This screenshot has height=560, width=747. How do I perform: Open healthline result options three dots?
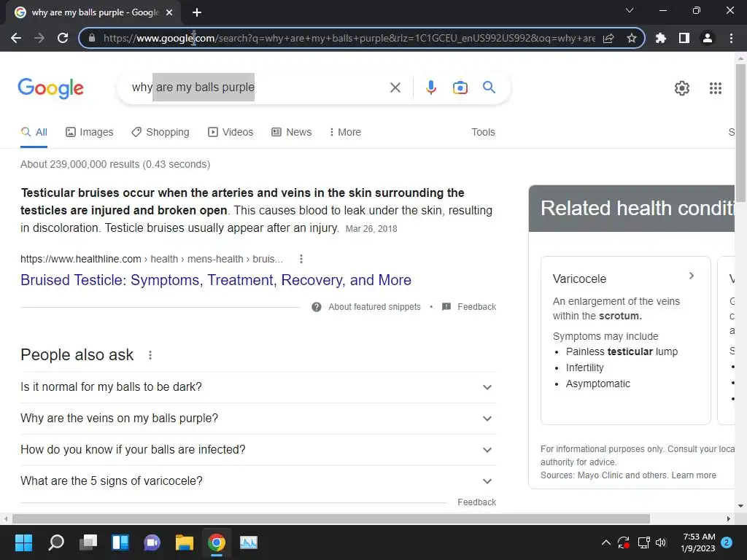(x=301, y=259)
